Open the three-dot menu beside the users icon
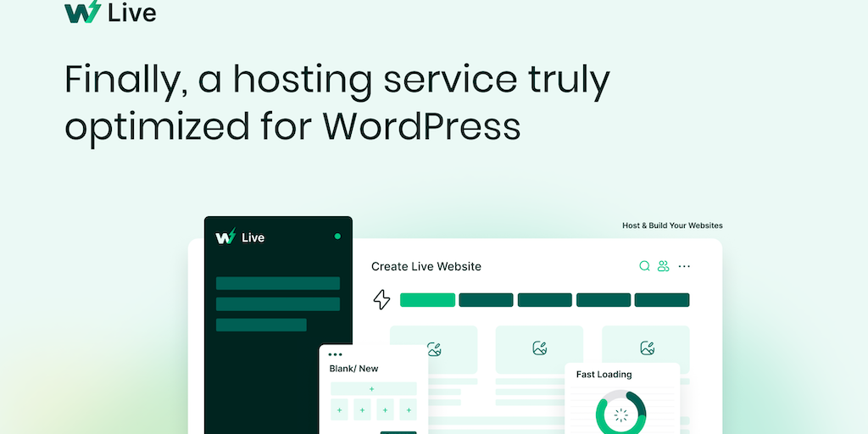 click(x=684, y=266)
